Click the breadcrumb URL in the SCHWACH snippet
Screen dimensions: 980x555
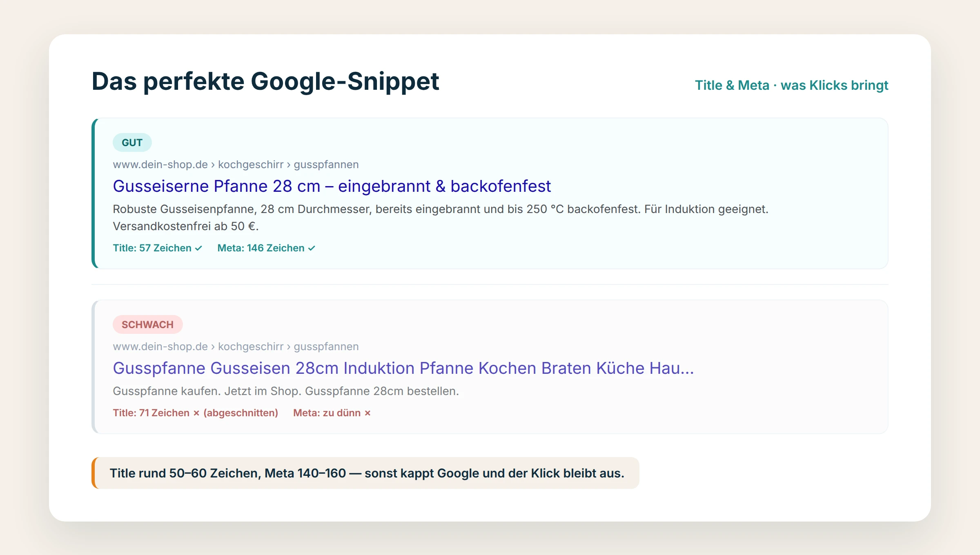236,346
